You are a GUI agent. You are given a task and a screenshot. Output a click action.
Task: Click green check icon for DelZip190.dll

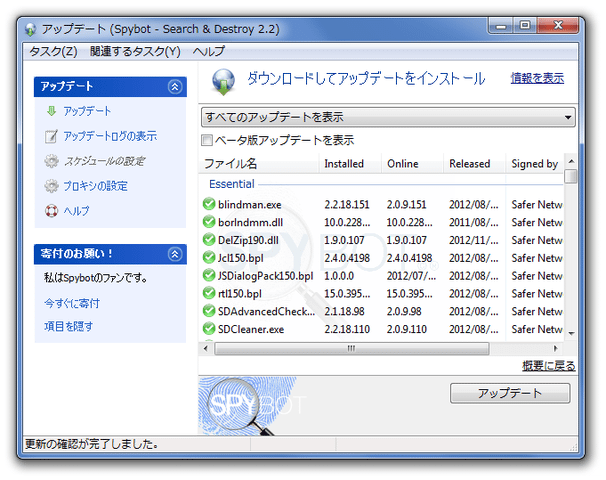coord(209,240)
